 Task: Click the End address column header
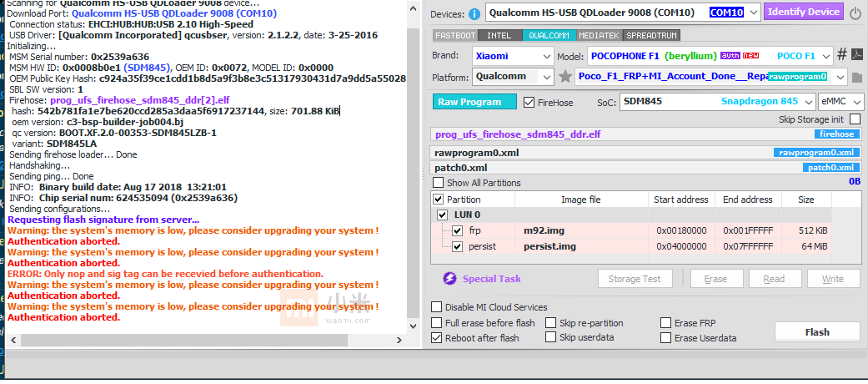[748, 200]
